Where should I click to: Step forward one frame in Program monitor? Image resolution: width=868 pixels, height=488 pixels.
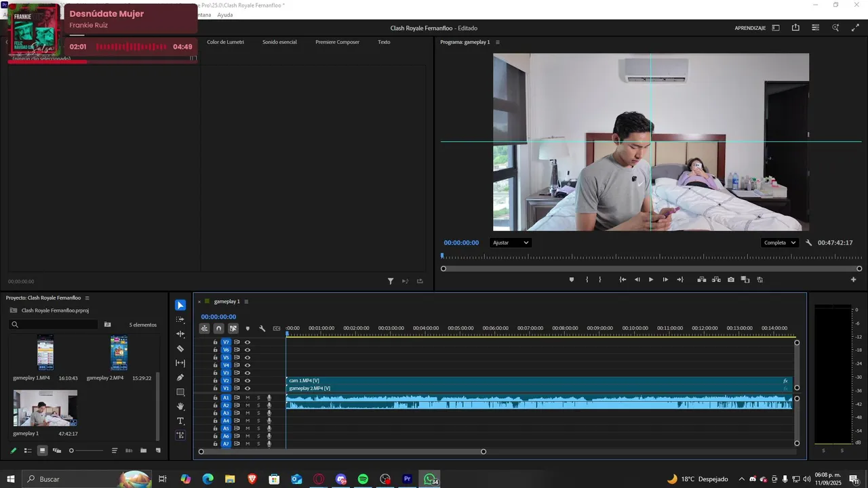pyautogui.click(x=665, y=279)
